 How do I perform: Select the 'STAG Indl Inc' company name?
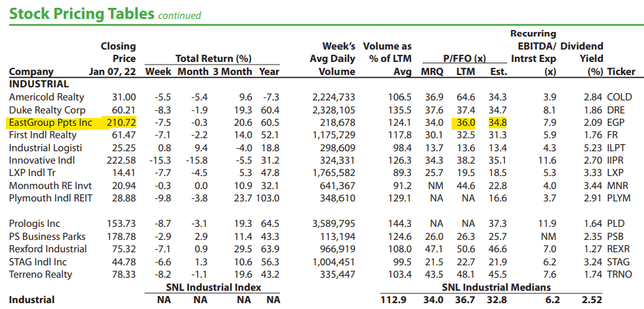tap(38, 261)
